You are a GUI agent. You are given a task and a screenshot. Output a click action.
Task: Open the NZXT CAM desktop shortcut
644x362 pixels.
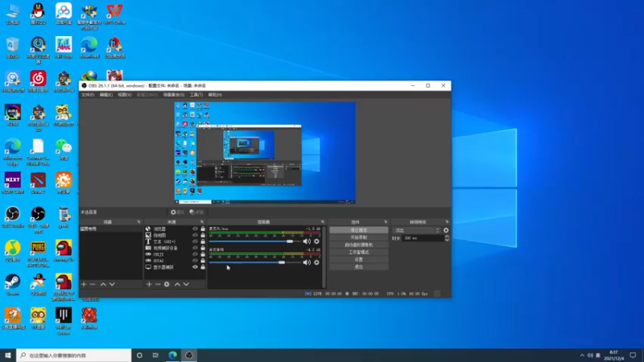click(x=13, y=183)
